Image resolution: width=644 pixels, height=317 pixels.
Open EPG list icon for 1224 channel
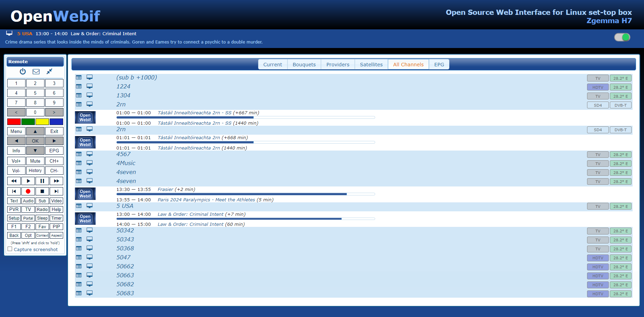(79, 86)
